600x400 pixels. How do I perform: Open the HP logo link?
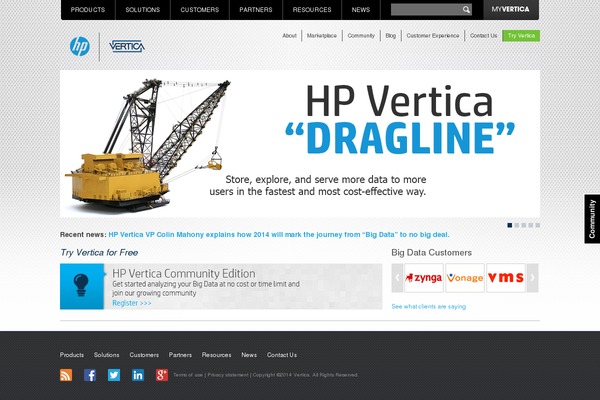[80, 46]
